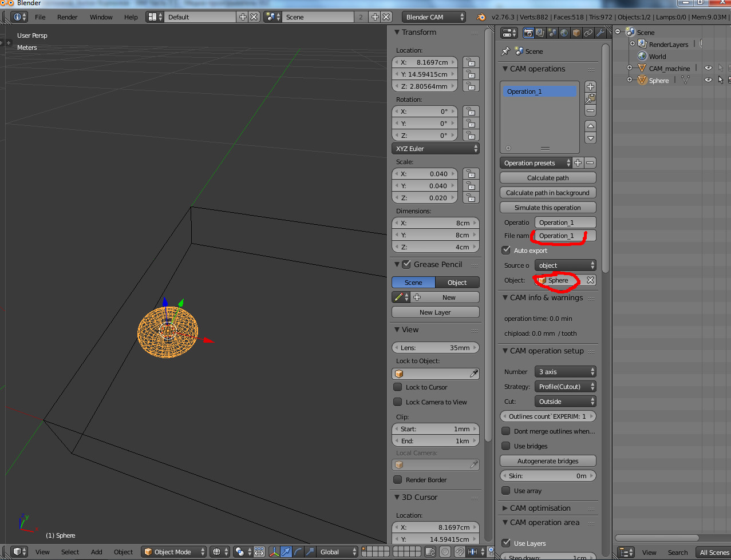This screenshot has height=560, width=731.
Task: Enable the Render Border checkbox
Action: (398, 480)
